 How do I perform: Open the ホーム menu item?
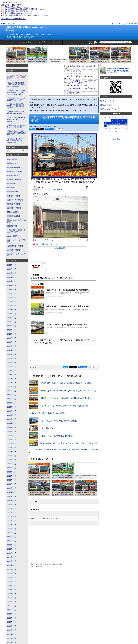click(x=11, y=43)
